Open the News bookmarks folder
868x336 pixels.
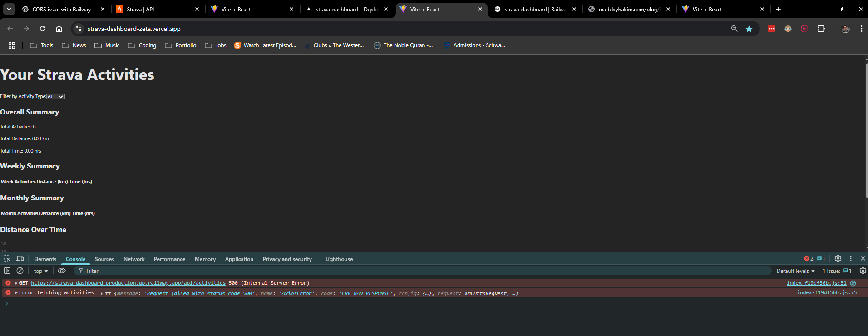[74, 45]
